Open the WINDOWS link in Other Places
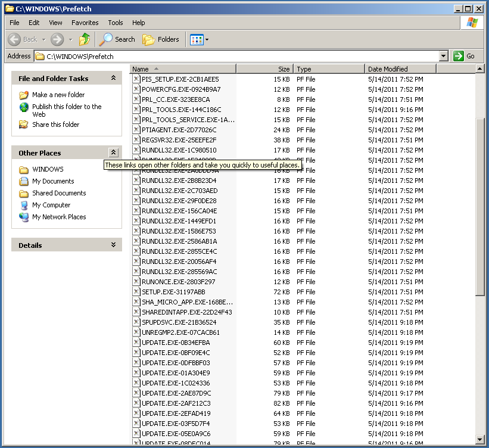 coord(48,169)
